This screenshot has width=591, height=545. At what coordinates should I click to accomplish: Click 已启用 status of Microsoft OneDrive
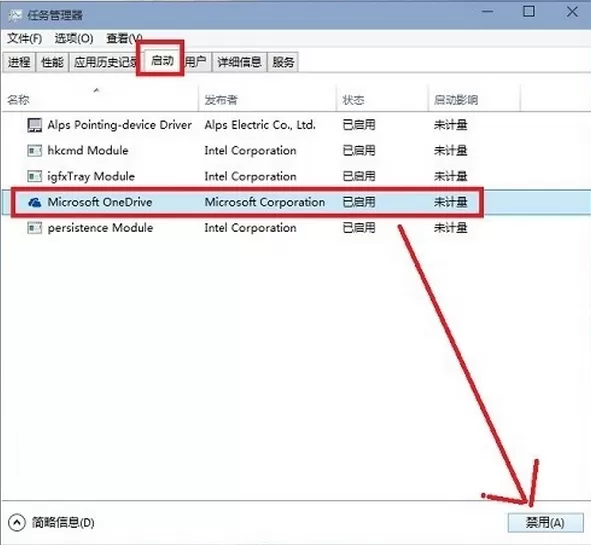click(x=359, y=202)
